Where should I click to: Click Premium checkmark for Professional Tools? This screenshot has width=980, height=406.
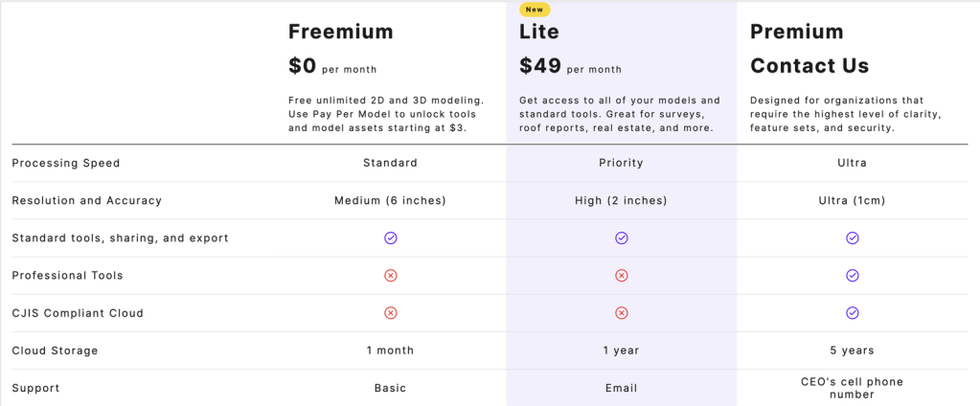tap(853, 276)
